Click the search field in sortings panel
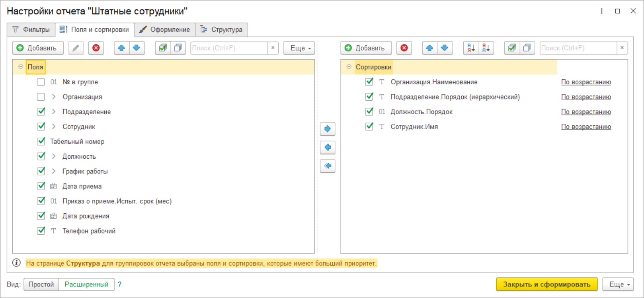 coord(577,48)
